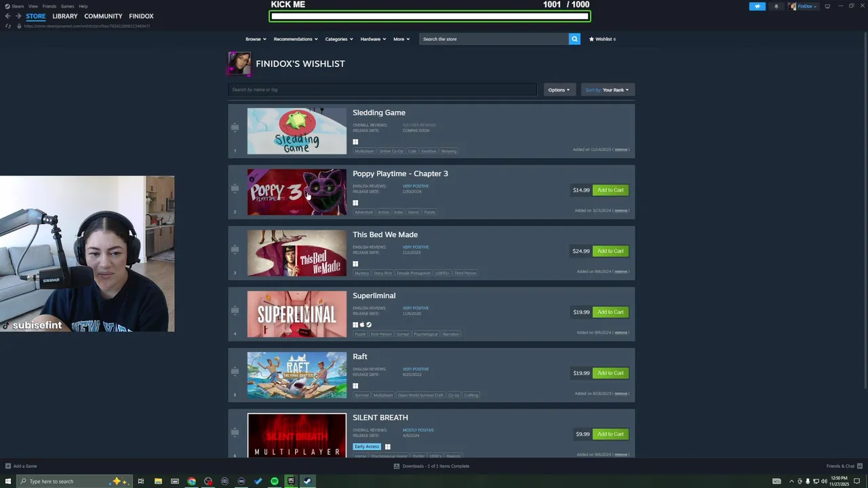868x488 pixels.
Task: Go back with the Steam back arrow
Action: point(7,16)
